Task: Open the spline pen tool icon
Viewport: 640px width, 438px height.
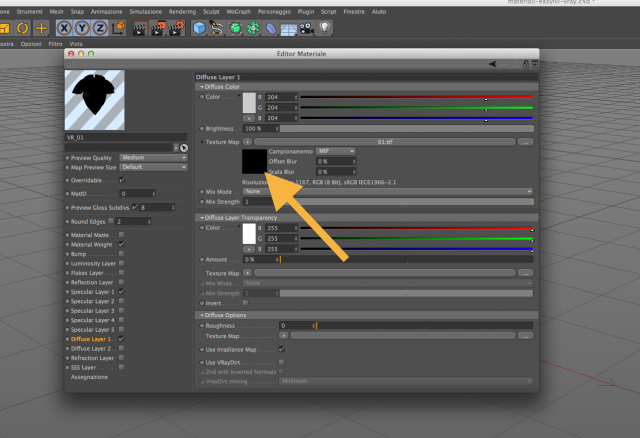Action: click(217, 28)
